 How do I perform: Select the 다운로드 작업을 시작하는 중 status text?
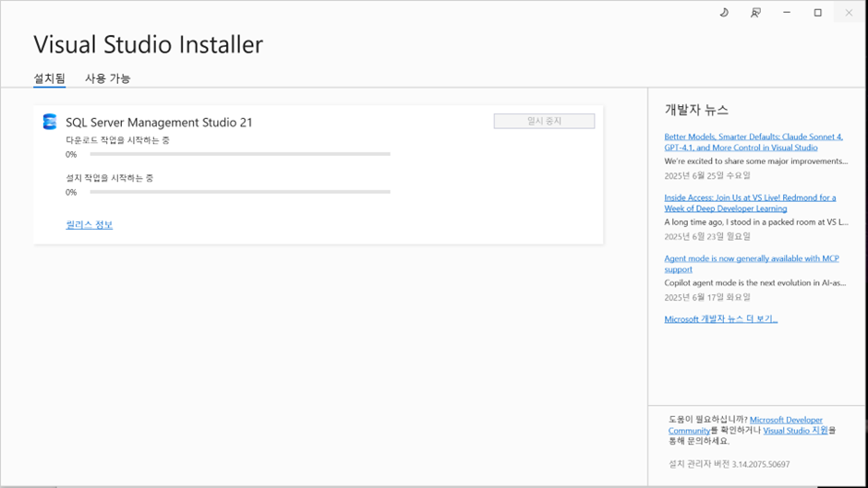coord(117,140)
